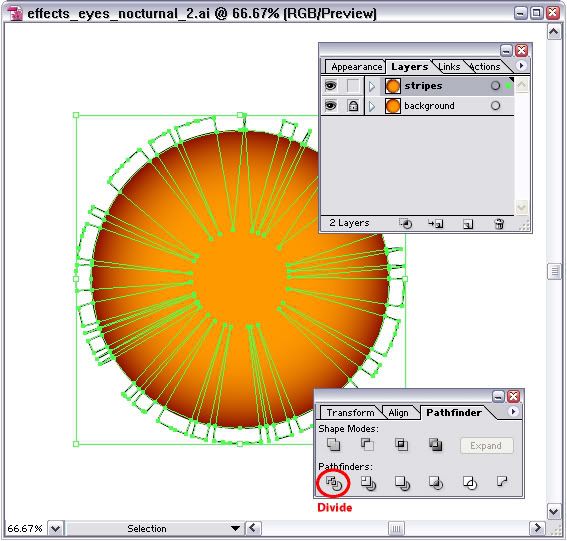This screenshot has width=567, height=541.
Task: Open the zoom level dropdown
Action: pos(55,528)
